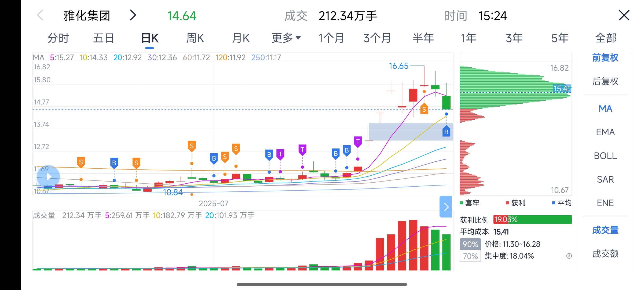Tap the 2025-07 date axis label
Screen dimensions: 644x290
coord(214,204)
